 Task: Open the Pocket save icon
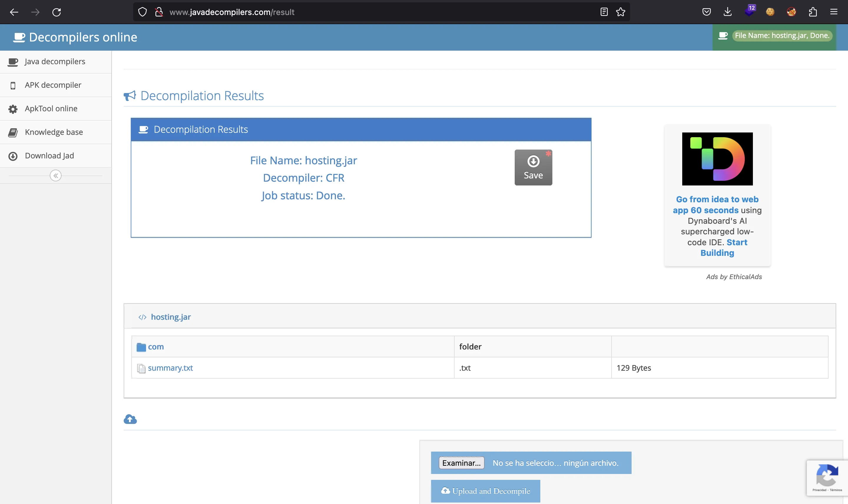pyautogui.click(x=706, y=12)
